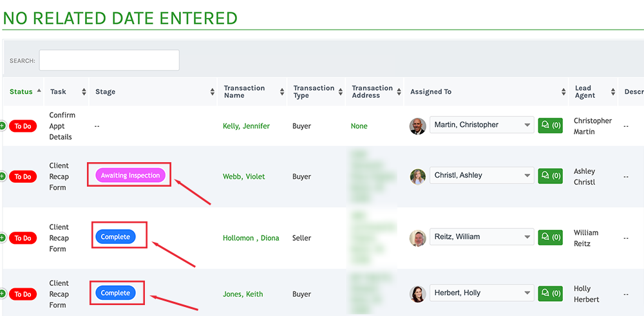Open Jones, Keith transaction link
The width and height of the screenshot is (644, 316).
(x=243, y=294)
